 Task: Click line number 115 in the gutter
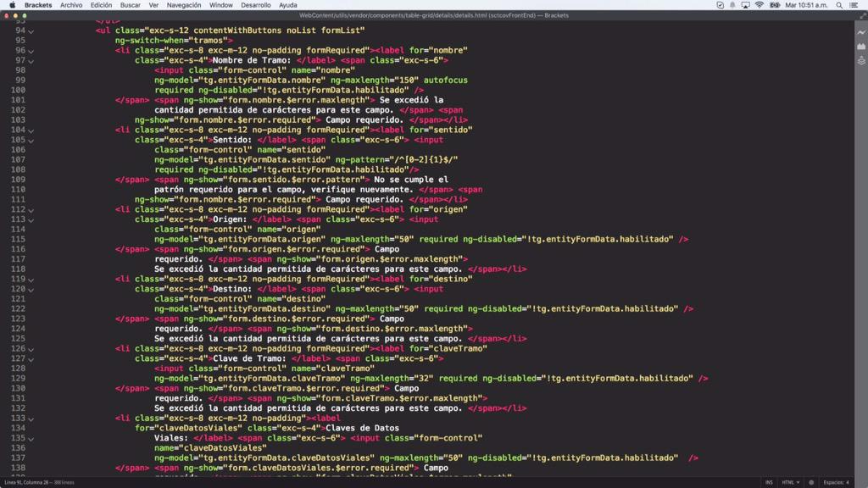[18, 240]
